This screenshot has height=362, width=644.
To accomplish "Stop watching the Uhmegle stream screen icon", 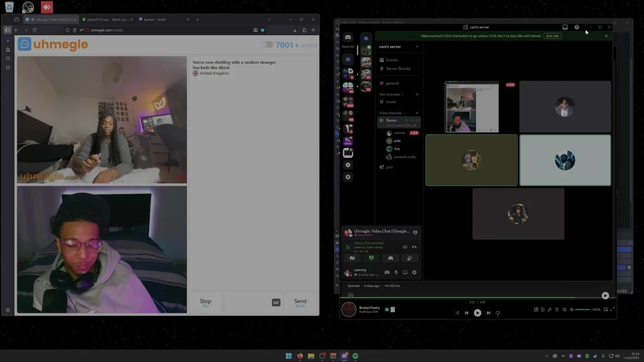I will coord(415,232).
